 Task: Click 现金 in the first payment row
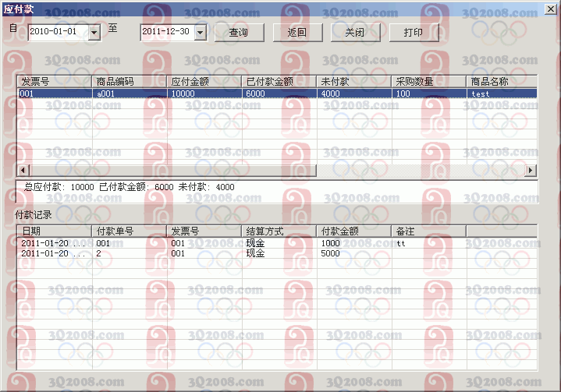coord(255,243)
